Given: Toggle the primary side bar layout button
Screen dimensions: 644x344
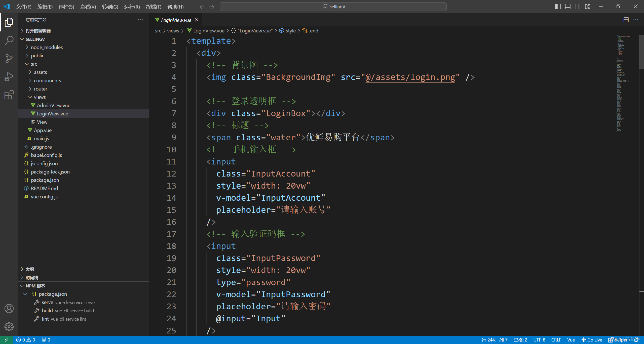Looking at the screenshot, I should tap(558, 7).
